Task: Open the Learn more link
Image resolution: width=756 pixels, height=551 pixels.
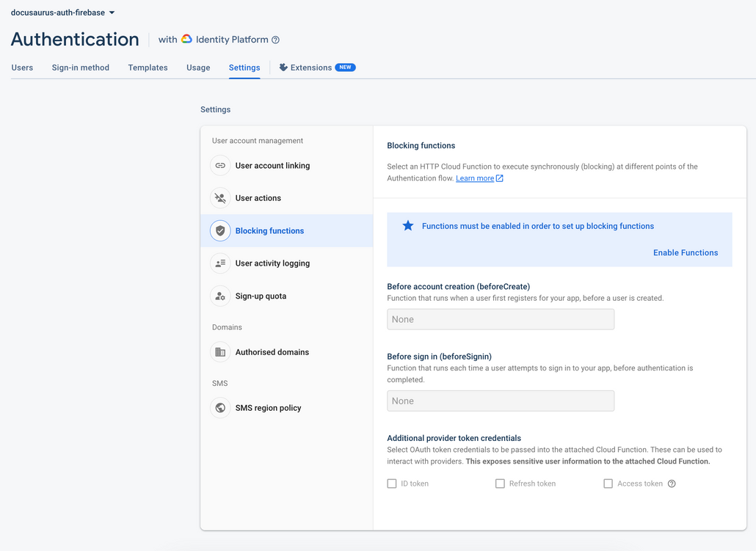Action: point(476,178)
